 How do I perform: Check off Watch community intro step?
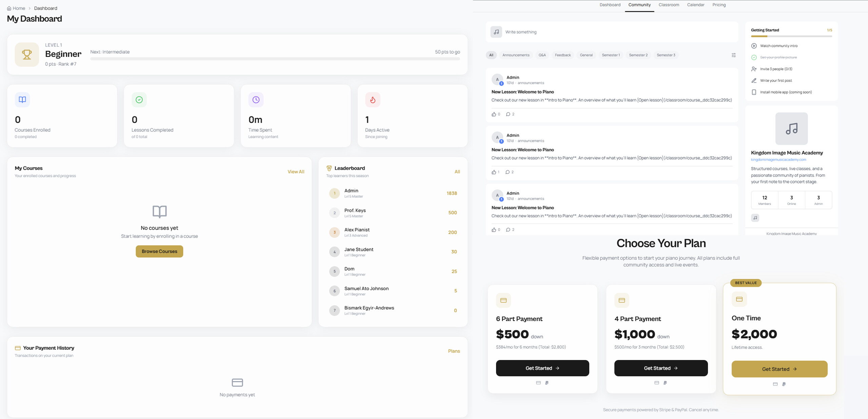tap(754, 46)
